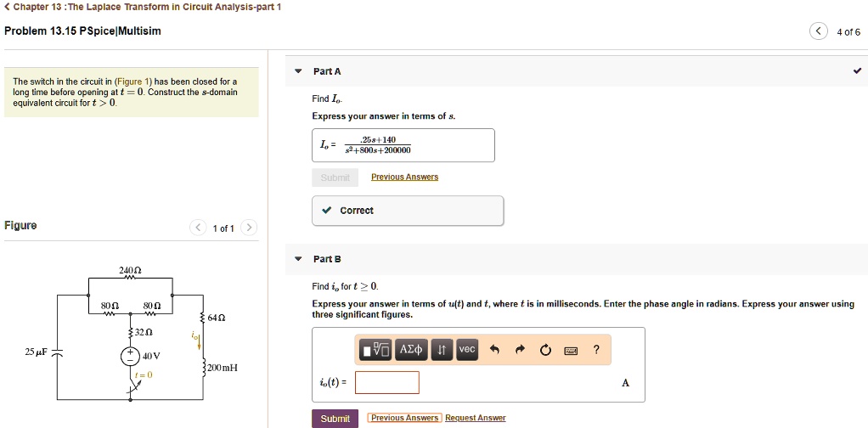Open Part B Previous Answers
The height and width of the screenshot is (428, 868).
click(x=404, y=418)
